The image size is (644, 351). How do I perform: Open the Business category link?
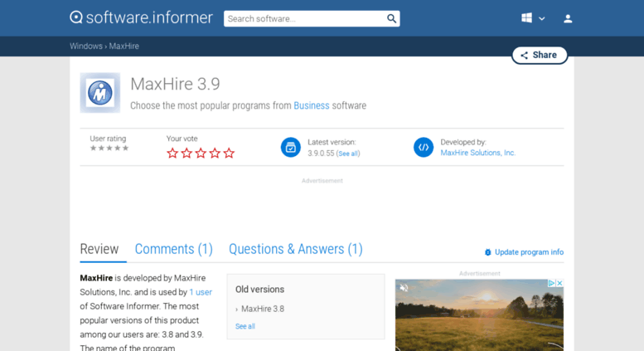tap(312, 105)
